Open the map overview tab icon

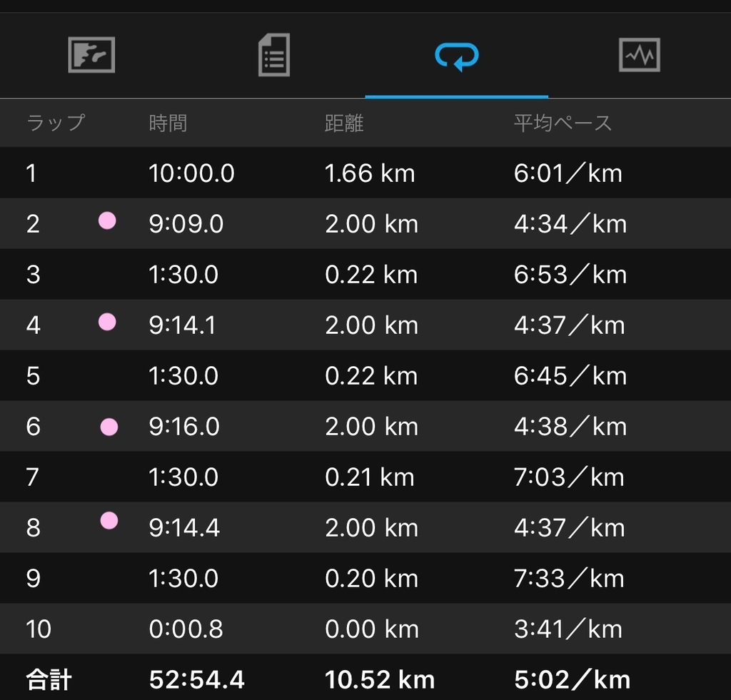(91, 55)
